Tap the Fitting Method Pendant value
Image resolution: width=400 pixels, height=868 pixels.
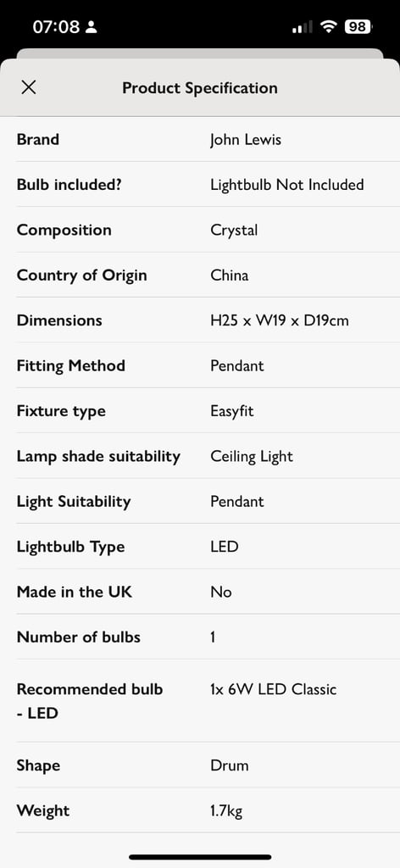coord(237,366)
